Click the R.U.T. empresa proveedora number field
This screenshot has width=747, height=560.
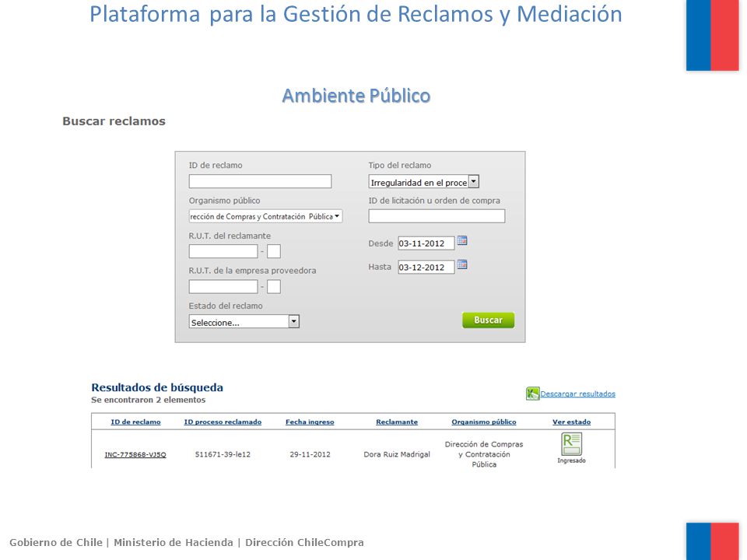223,287
